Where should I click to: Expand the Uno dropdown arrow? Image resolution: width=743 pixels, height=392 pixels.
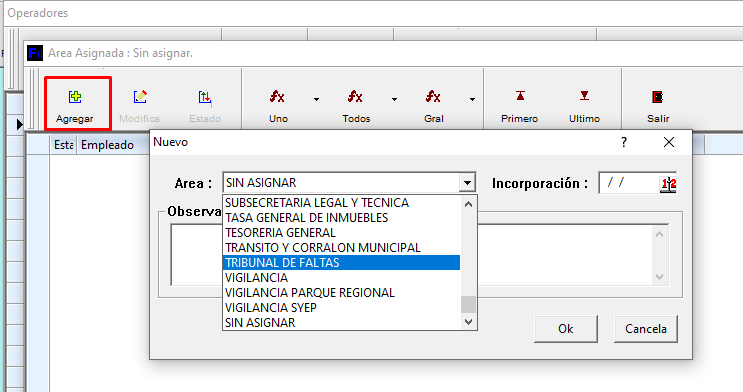point(316,99)
